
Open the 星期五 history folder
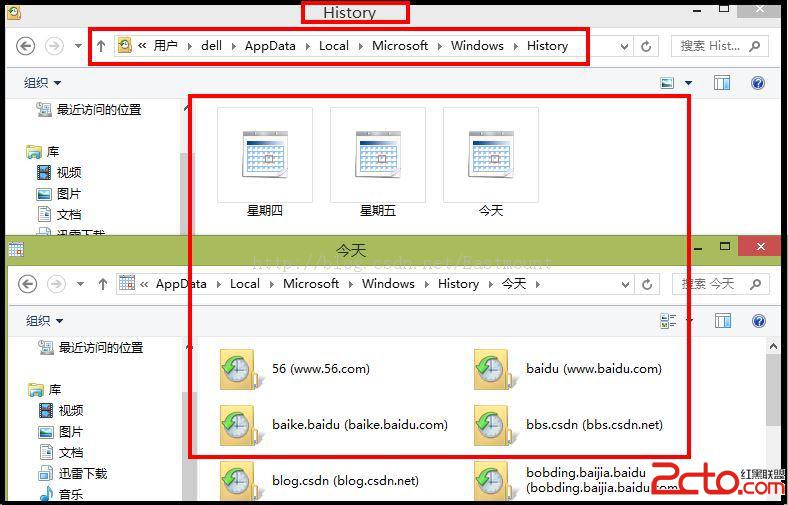click(x=378, y=162)
